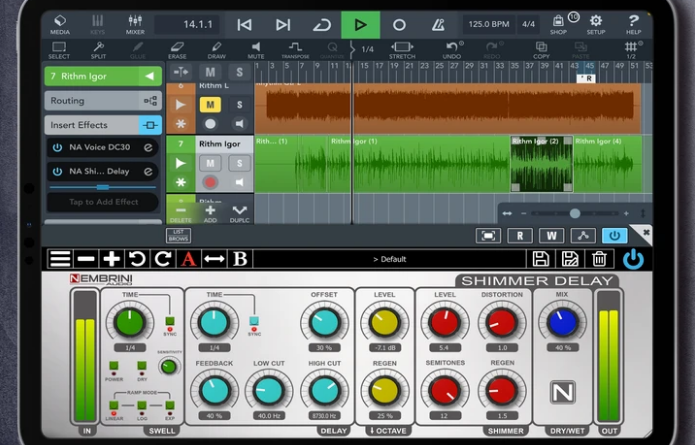This screenshot has width=695, height=445.
Task: Start recording with the Record button
Action: pos(399,25)
